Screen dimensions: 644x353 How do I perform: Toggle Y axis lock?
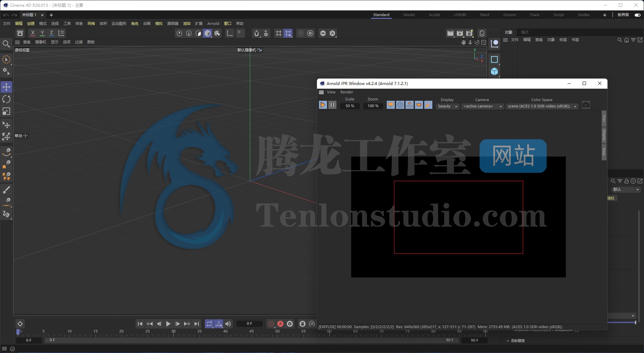pyautogui.click(x=42, y=33)
